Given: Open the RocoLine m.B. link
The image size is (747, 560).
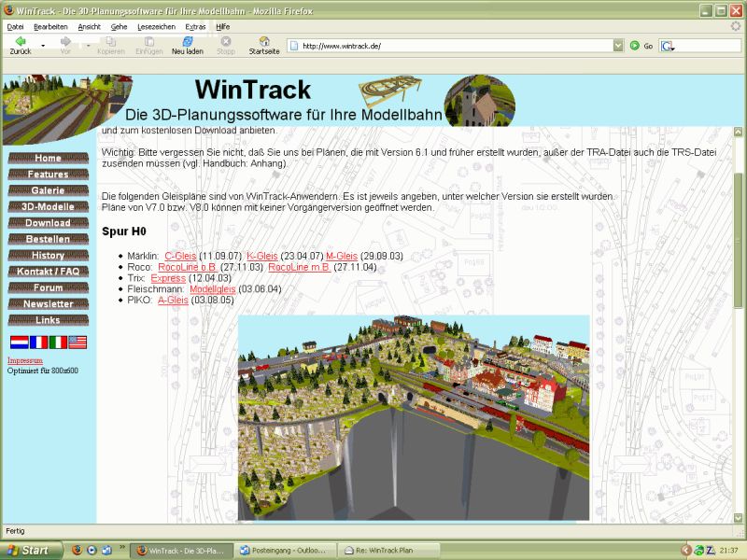Looking at the screenshot, I should 299,267.
